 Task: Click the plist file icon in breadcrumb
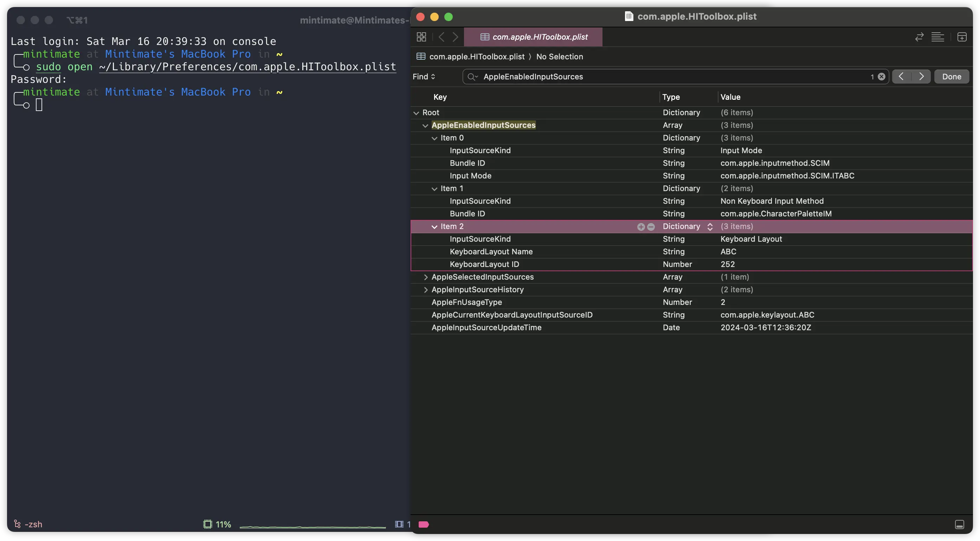click(x=421, y=56)
